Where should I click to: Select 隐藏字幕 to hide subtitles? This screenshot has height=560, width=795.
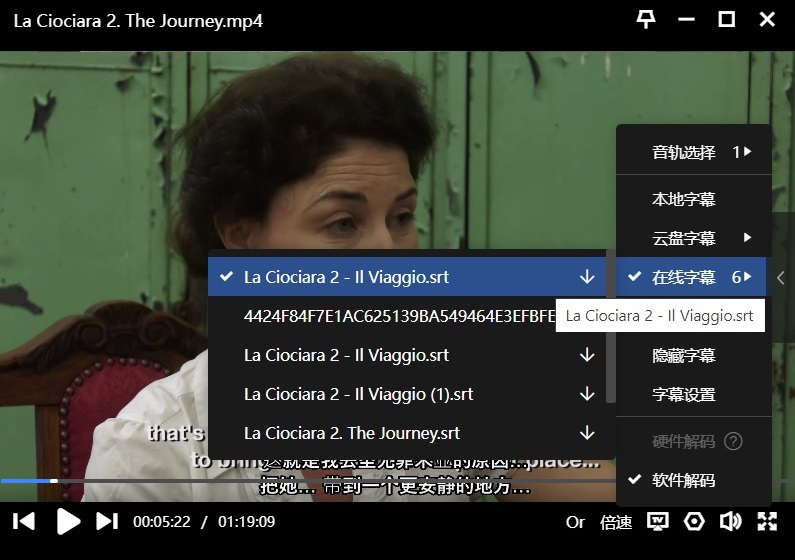pos(684,355)
